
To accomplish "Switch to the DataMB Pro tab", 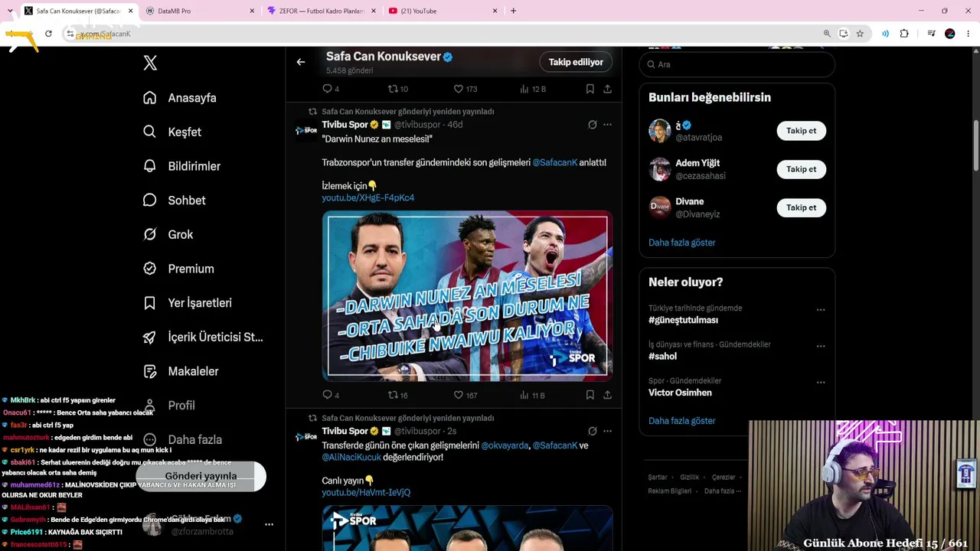I will coord(200,11).
